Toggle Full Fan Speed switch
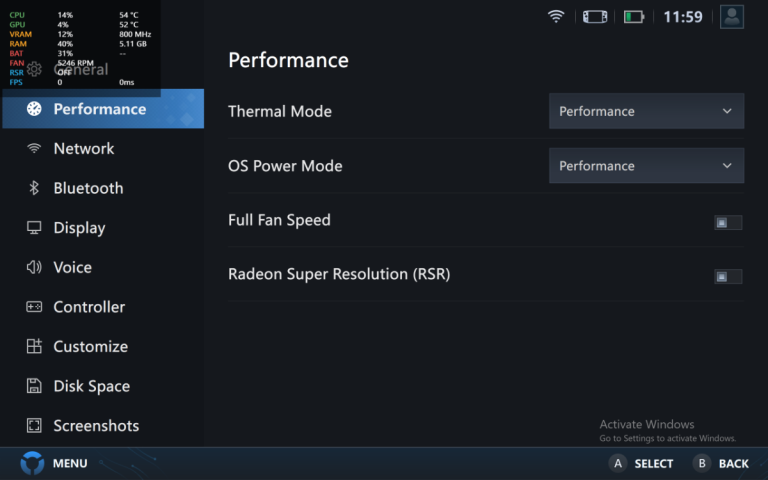768x480 pixels. (728, 222)
